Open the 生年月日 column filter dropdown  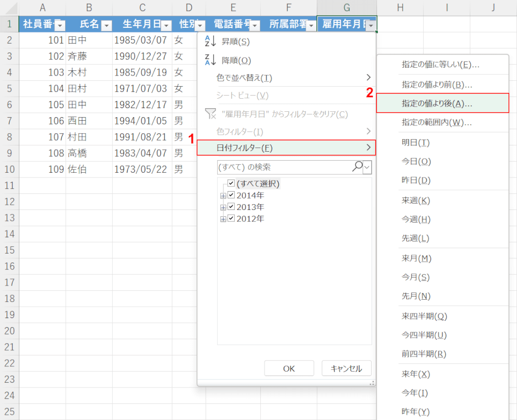(166, 25)
